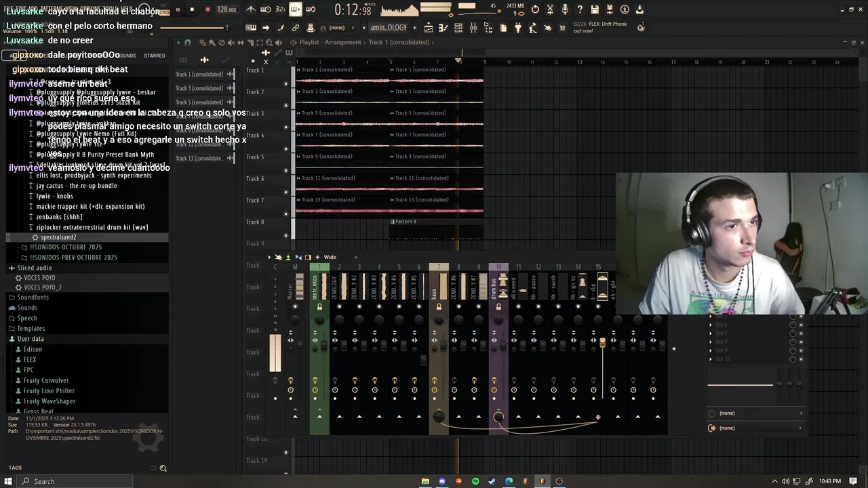Click the 128.000 tempo field

tap(226, 9)
